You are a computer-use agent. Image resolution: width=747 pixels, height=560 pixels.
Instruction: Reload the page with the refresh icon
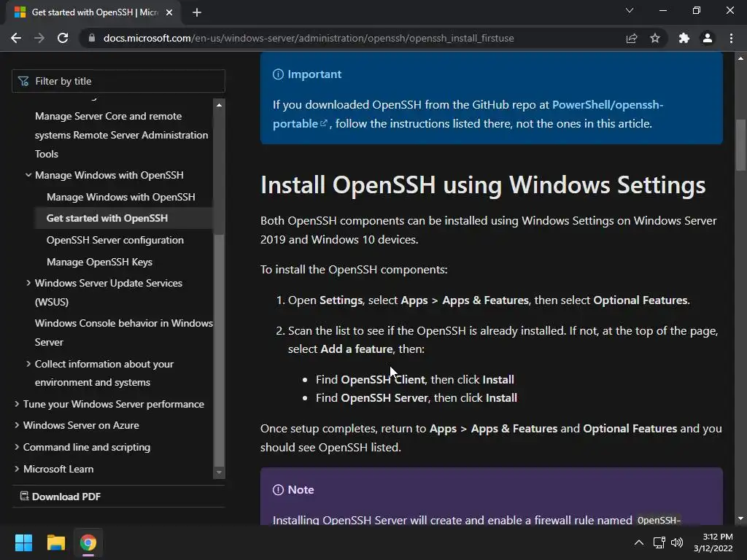[63, 38]
